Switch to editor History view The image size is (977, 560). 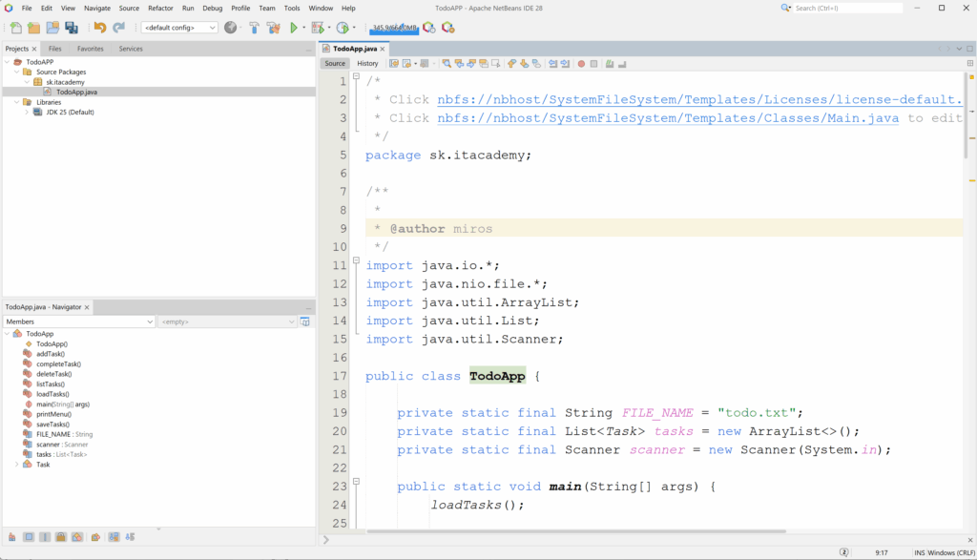click(367, 64)
